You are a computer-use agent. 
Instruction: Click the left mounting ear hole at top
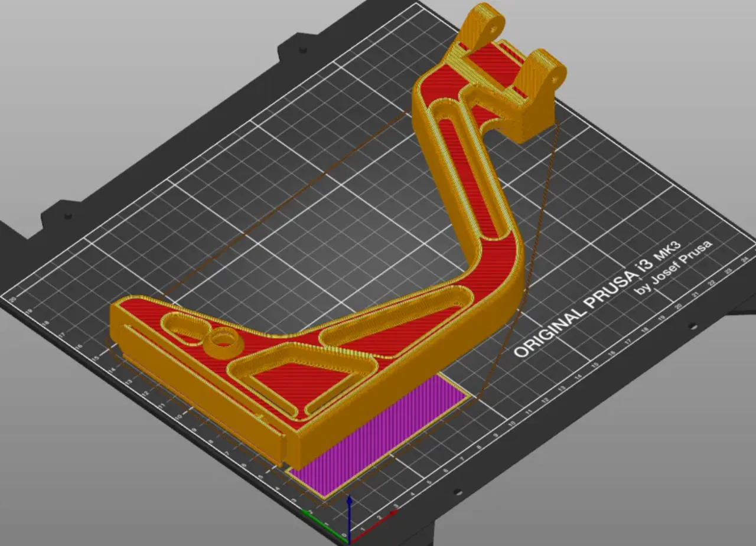(491, 26)
